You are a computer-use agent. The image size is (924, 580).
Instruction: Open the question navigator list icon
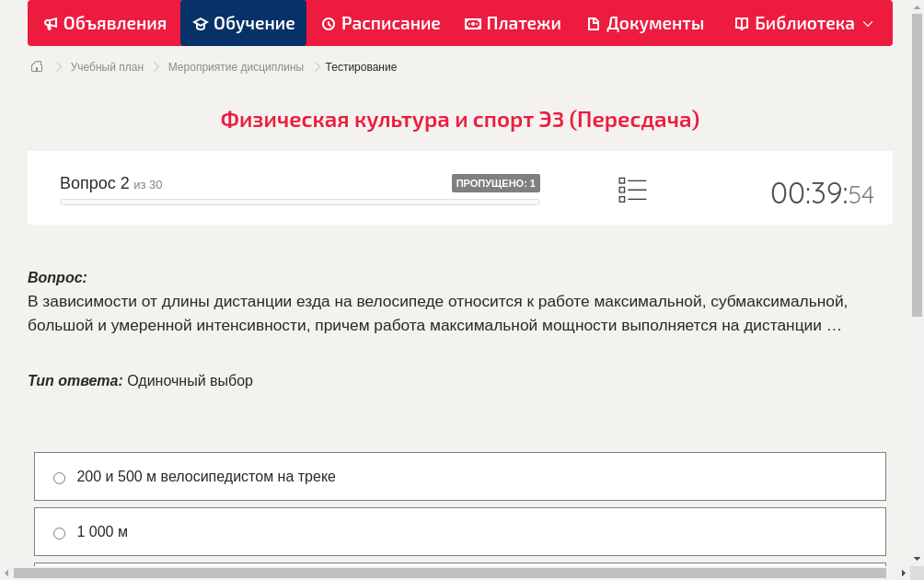pos(632,190)
